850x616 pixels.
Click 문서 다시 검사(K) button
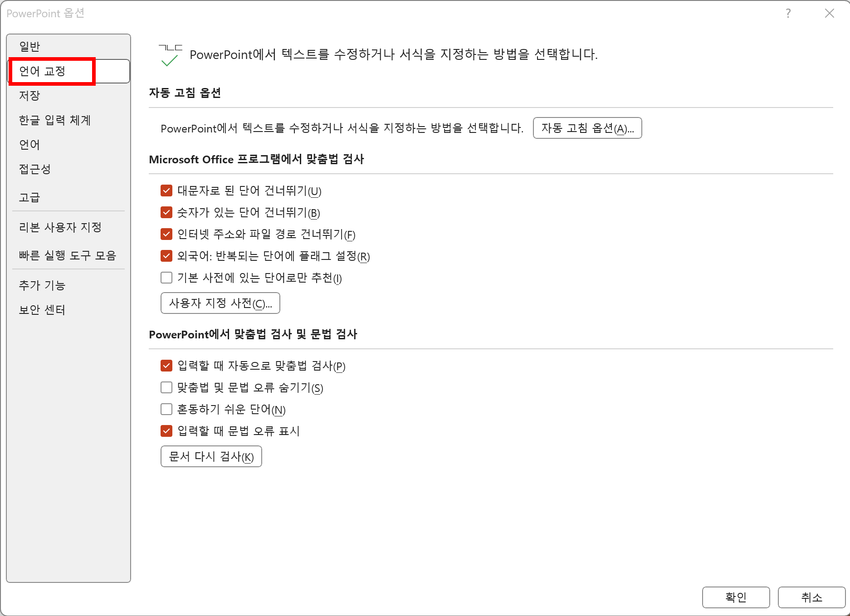[x=211, y=456]
